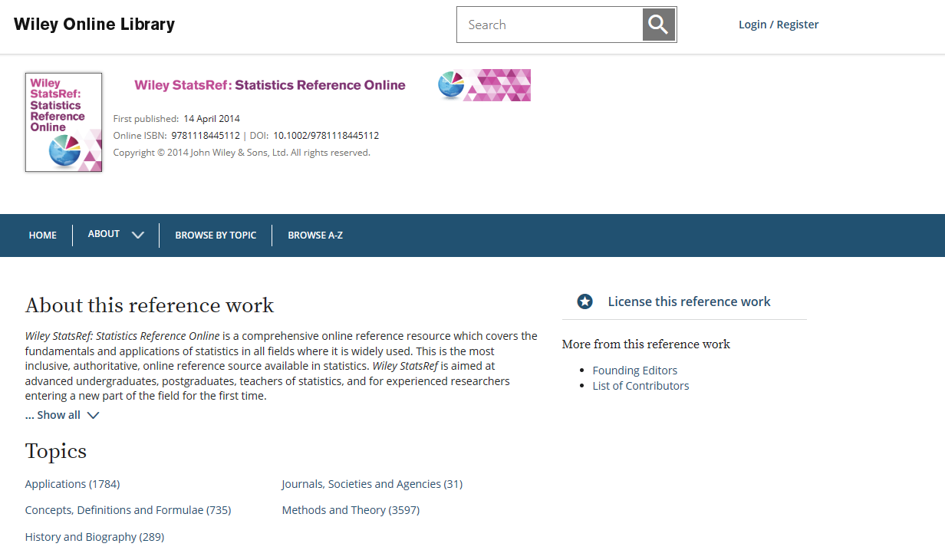Image resolution: width=945 pixels, height=560 pixels.
Task: Click the Online ISBN value 9781118445112
Action: tap(206, 136)
